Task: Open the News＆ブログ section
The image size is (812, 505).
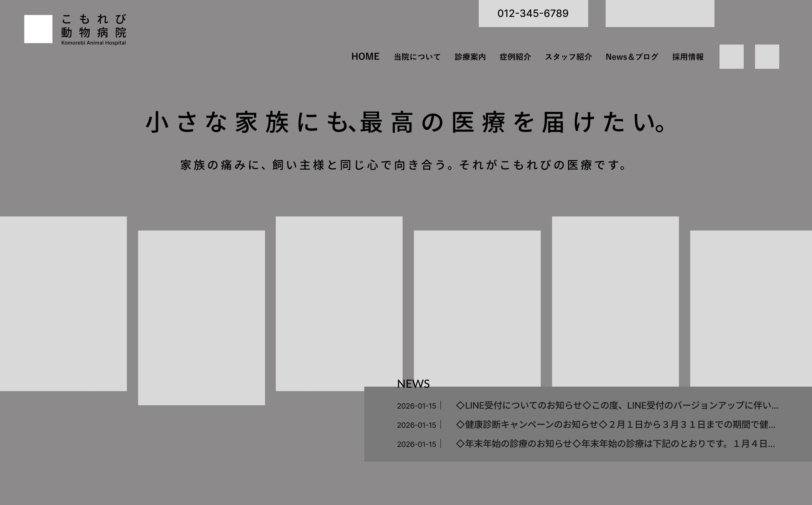Action: [x=632, y=57]
